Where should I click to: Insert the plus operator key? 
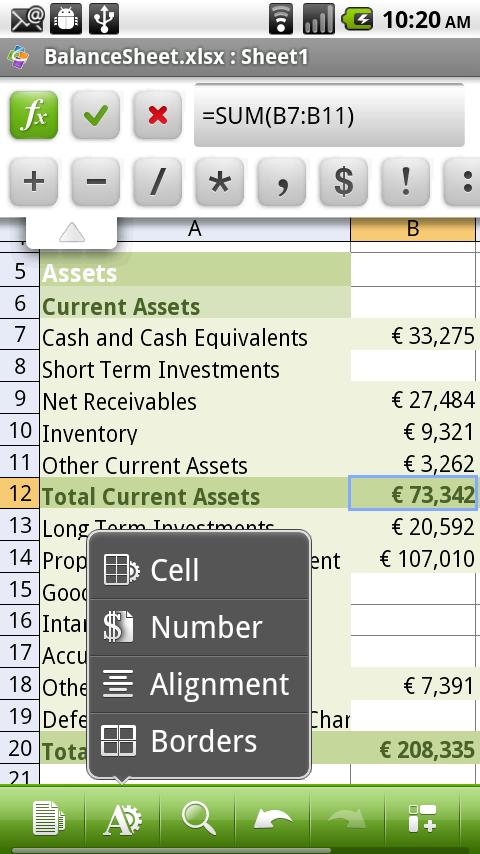[x=34, y=181]
